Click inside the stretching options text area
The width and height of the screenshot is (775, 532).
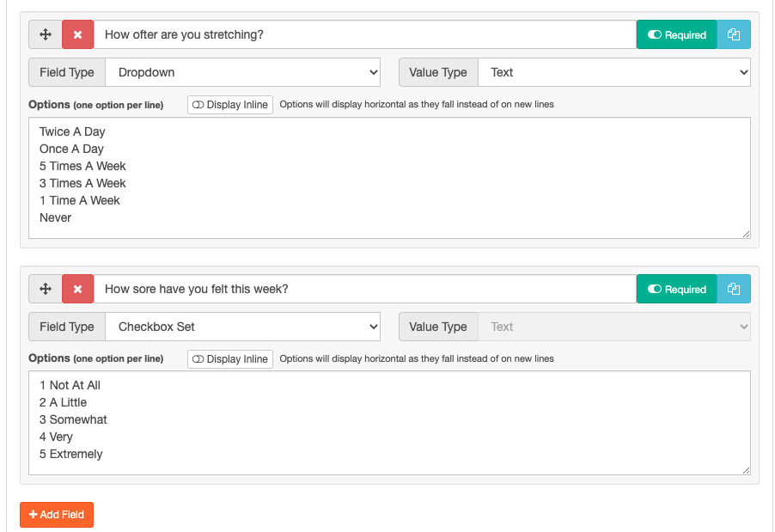point(388,178)
